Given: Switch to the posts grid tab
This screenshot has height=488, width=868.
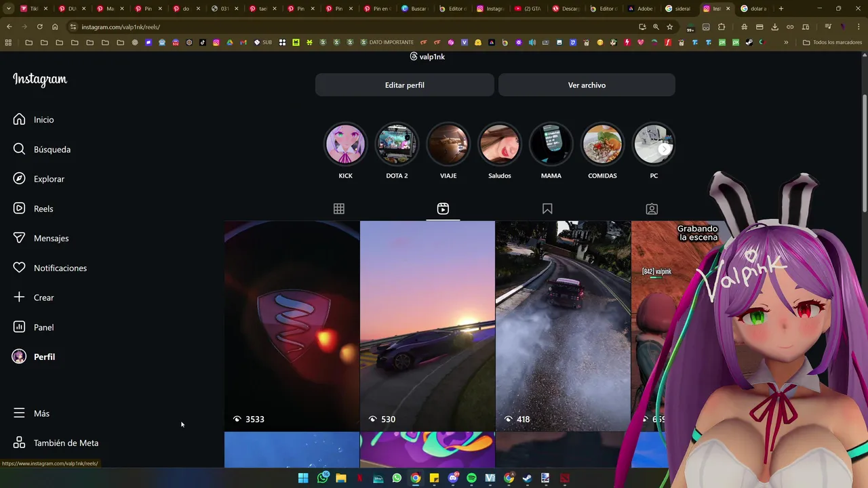Looking at the screenshot, I should pos(339,209).
